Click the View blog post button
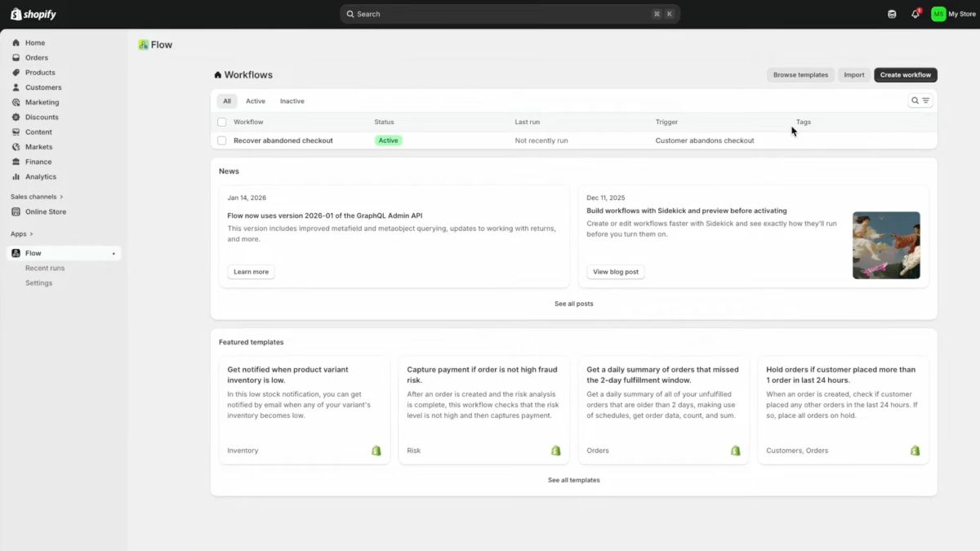 pyautogui.click(x=616, y=272)
